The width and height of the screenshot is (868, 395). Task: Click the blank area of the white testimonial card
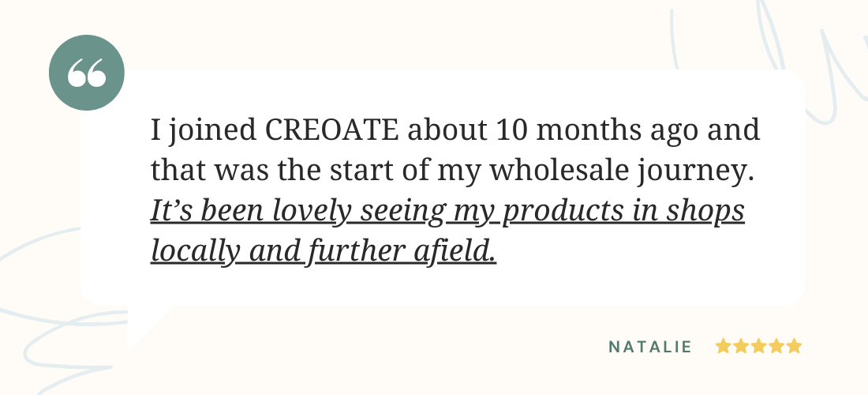(637, 277)
